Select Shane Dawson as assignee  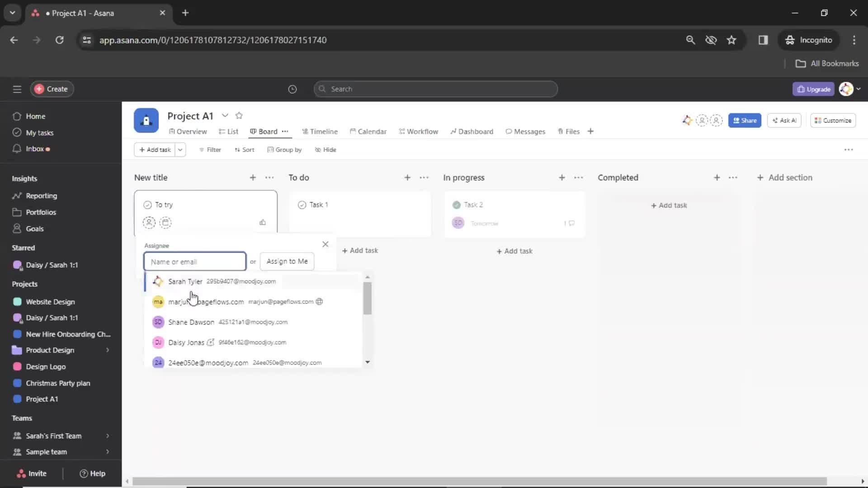click(191, 322)
